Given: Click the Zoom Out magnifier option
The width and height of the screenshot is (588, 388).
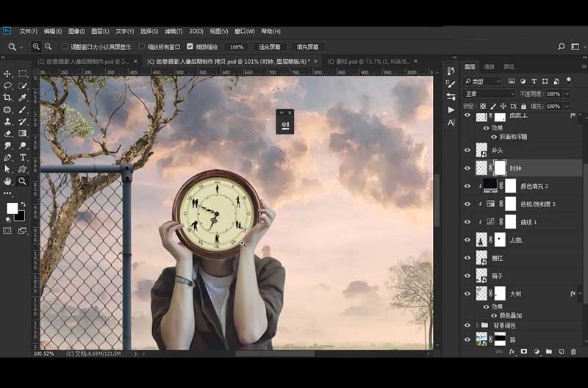Looking at the screenshot, I should pos(49,47).
